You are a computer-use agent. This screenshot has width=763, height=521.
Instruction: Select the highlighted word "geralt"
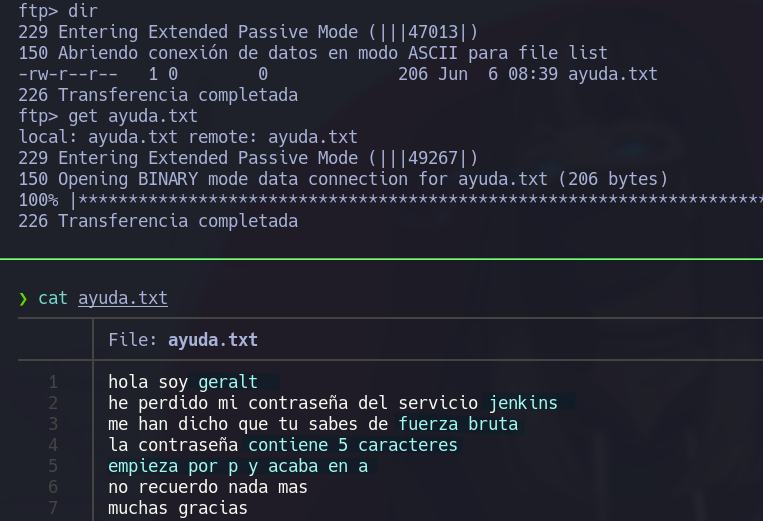pos(228,382)
